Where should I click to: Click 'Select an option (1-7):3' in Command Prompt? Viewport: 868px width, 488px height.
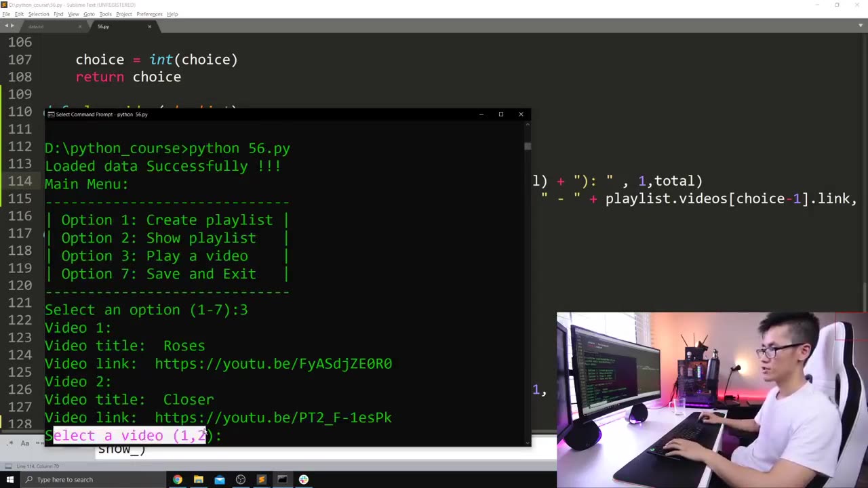coord(146,310)
